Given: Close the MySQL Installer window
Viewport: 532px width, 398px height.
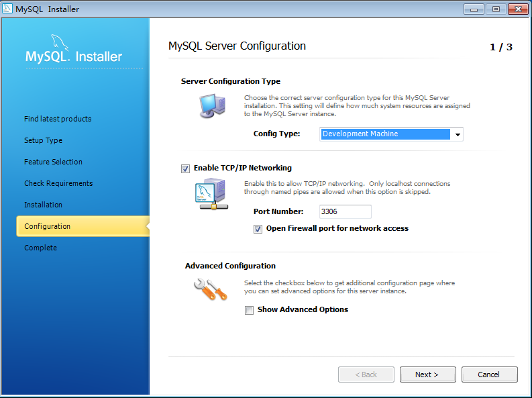Looking at the screenshot, I should click(x=518, y=9).
